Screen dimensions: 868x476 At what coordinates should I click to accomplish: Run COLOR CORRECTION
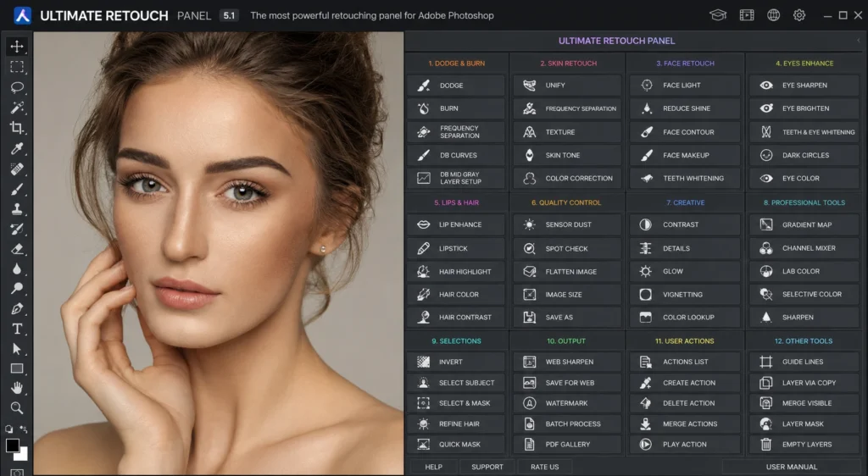pyautogui.click(x=567, y=178)
